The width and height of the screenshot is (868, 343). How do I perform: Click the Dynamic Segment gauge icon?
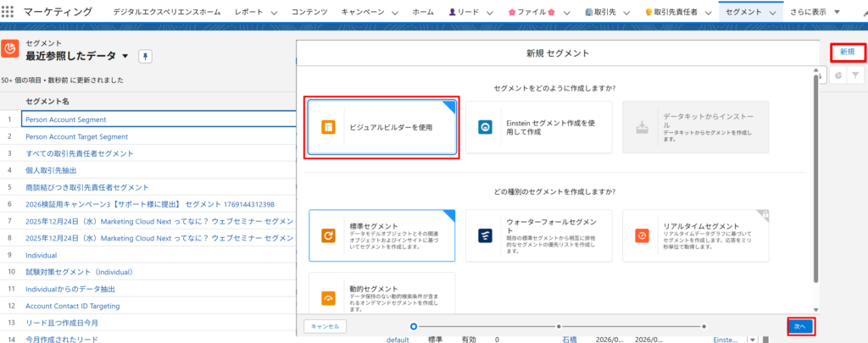coord(329,298)
